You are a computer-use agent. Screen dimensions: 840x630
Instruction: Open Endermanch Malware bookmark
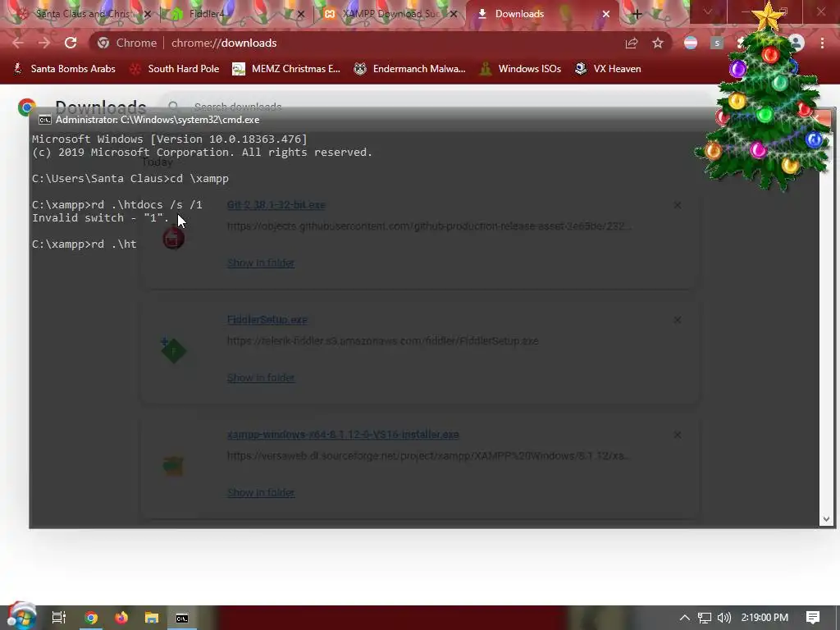(410, 69)
